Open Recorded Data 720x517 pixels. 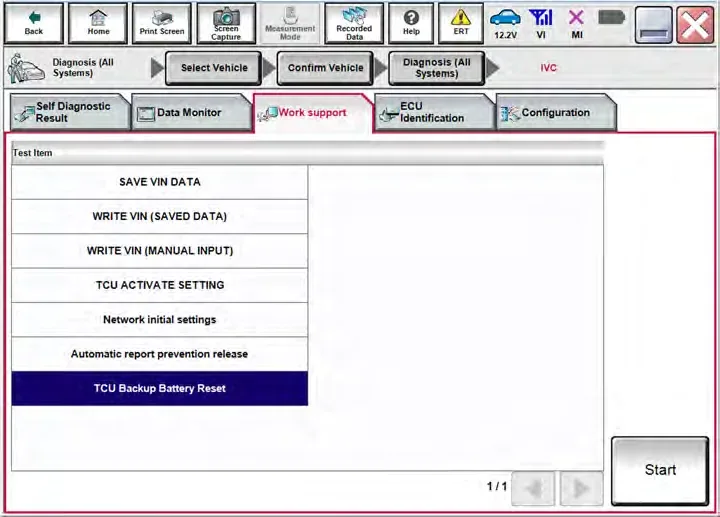[354, 23]
